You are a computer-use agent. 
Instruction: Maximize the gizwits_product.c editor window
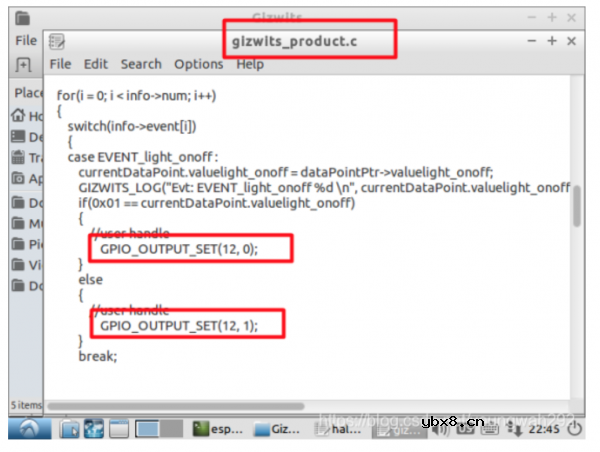tap(551, 41)
